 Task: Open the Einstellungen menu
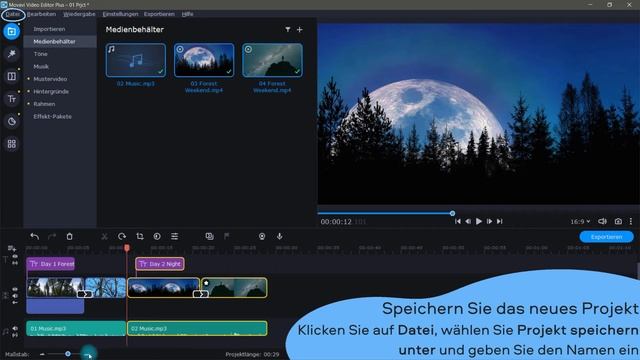click(120, 14)
